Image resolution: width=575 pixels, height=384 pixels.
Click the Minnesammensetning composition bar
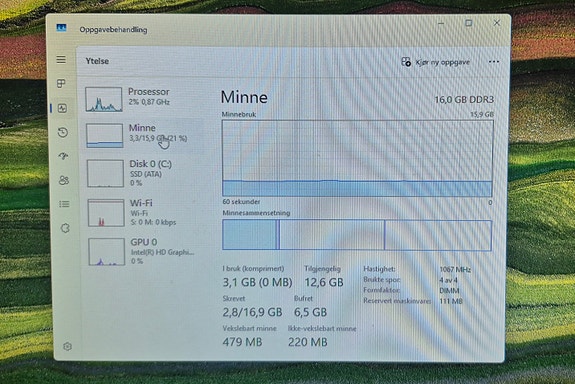tap(357, 235)
